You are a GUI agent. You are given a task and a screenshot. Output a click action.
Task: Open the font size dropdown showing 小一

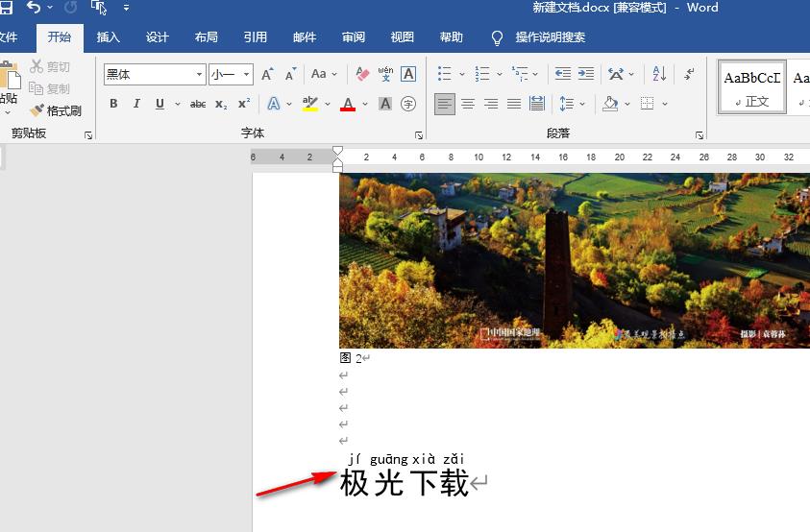pos(247,74)
